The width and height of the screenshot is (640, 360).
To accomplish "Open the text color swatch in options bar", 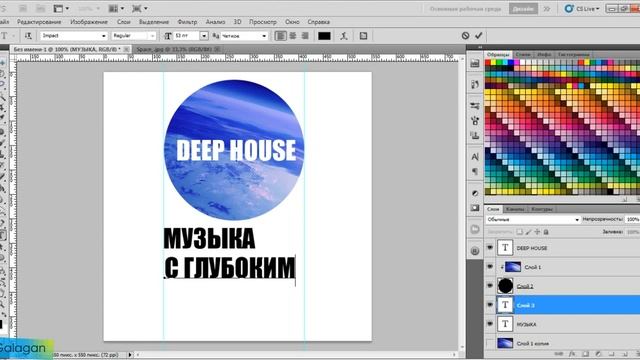I will [324, 36].
